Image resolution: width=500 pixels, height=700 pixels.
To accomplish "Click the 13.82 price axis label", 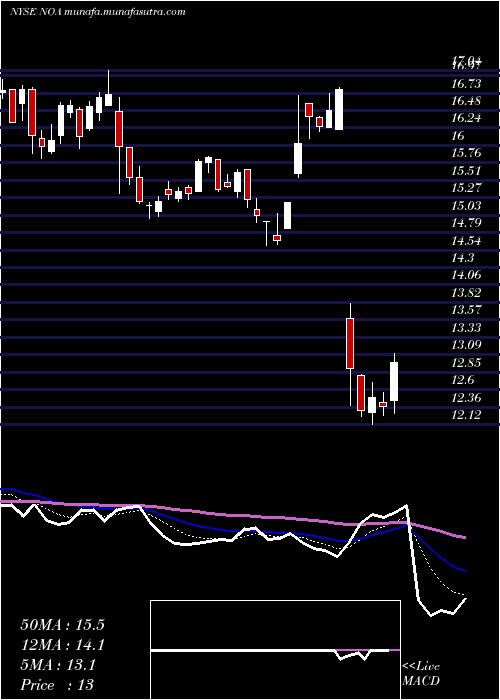I will (x=466, y=293).
